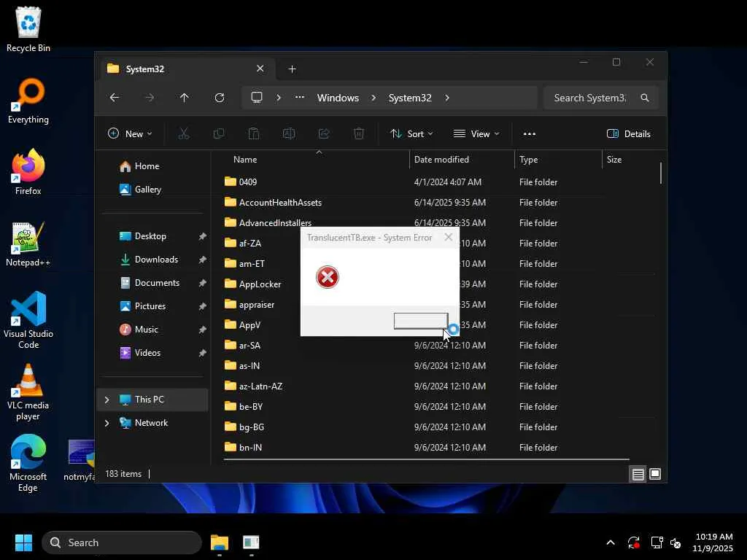Click Windows breadcrumb in address bar

pyautogui.click(x=338, y=98)
